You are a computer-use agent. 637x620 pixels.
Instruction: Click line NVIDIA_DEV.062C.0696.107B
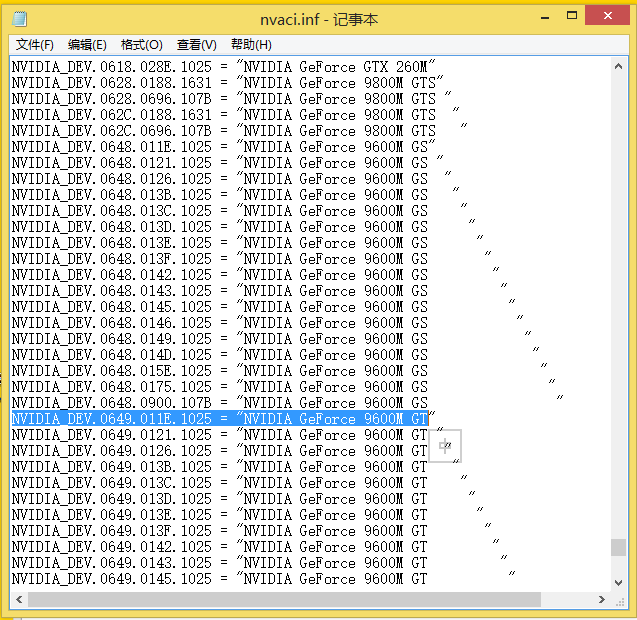(239, 130)
